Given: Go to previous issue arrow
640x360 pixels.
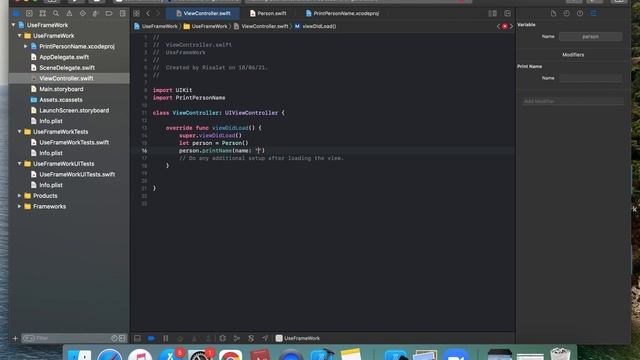Looking at the screenshot, I should [498, 26].
